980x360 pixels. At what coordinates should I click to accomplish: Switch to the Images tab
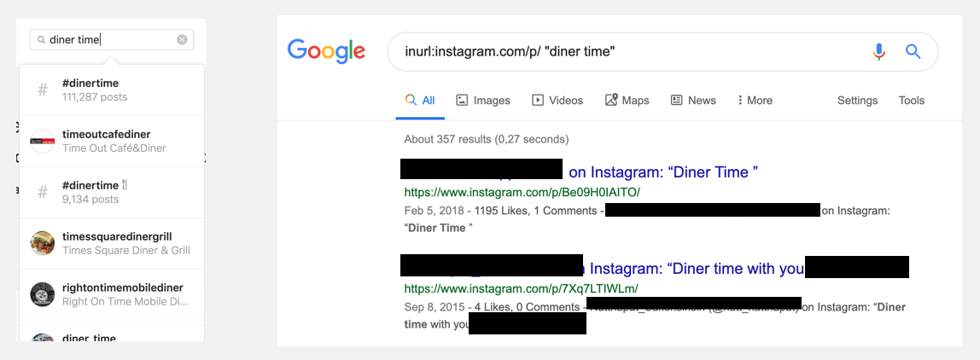tap(482, 100)
